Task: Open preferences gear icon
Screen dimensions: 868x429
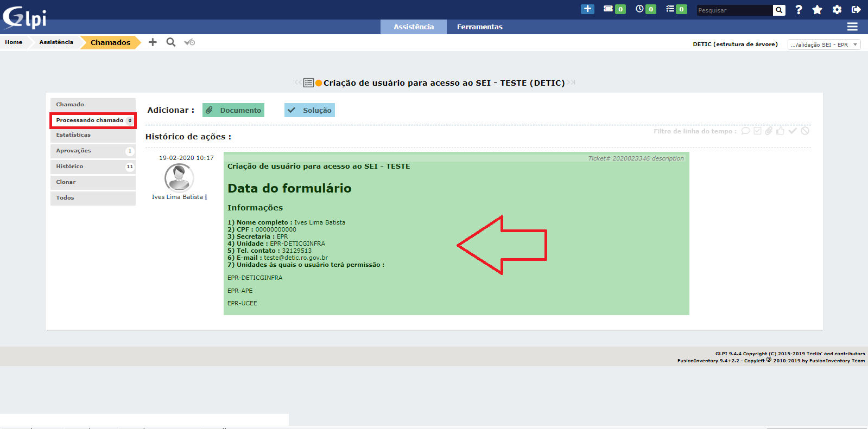Action: (837, 10)
